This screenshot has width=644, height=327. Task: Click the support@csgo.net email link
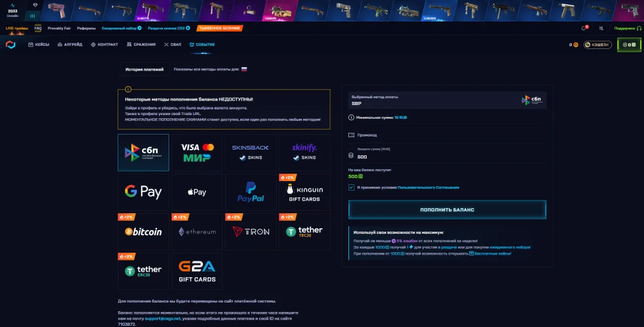point(163,318)
